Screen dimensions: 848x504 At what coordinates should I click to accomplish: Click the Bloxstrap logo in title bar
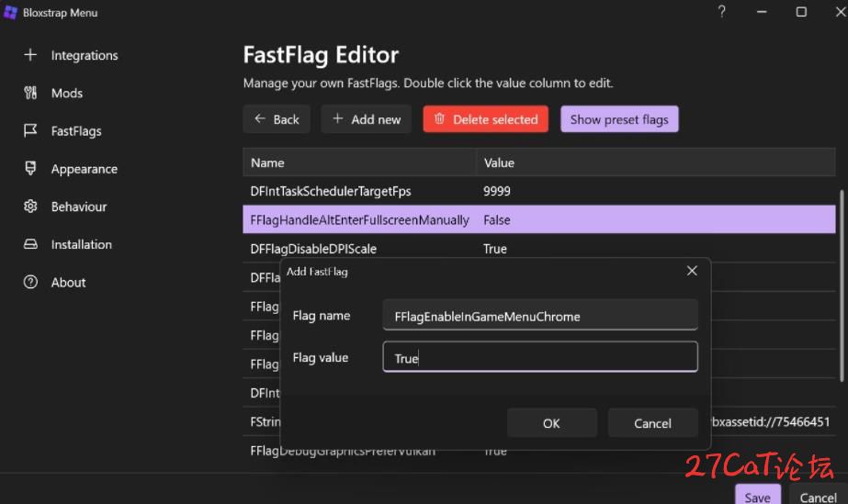(10, 12)
